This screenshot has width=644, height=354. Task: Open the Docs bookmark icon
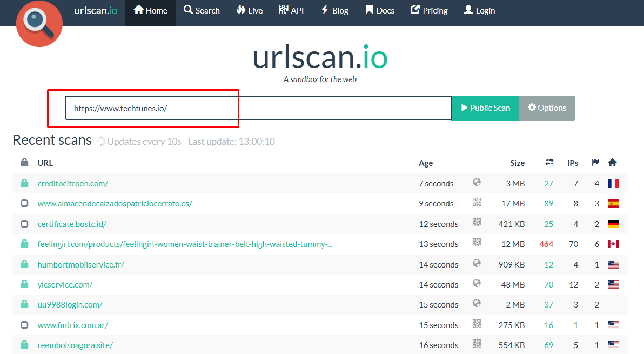click(370, 10)
